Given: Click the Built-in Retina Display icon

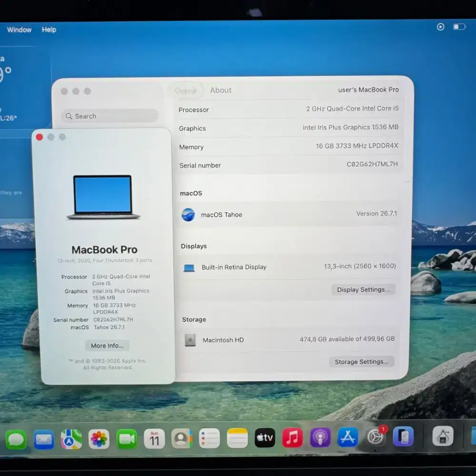Looking at the screenshot, I should point(189,268).
